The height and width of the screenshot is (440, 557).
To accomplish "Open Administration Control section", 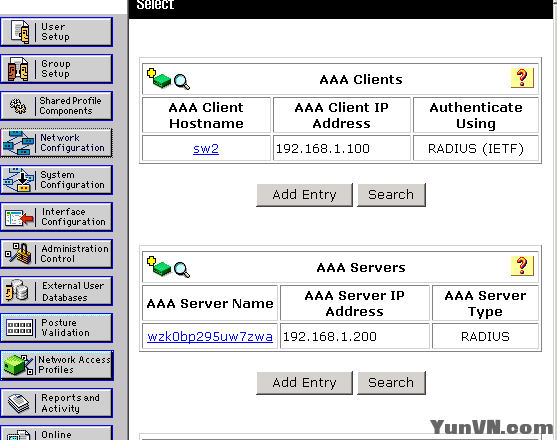I will pyautogui.click(x=56, y=254).
